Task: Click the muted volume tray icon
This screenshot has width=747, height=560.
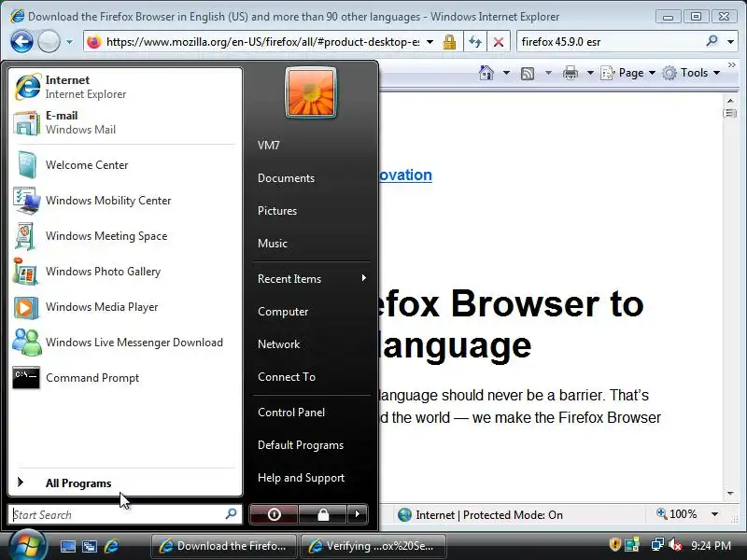Action: pyautogui.click(x=675, y=544)
